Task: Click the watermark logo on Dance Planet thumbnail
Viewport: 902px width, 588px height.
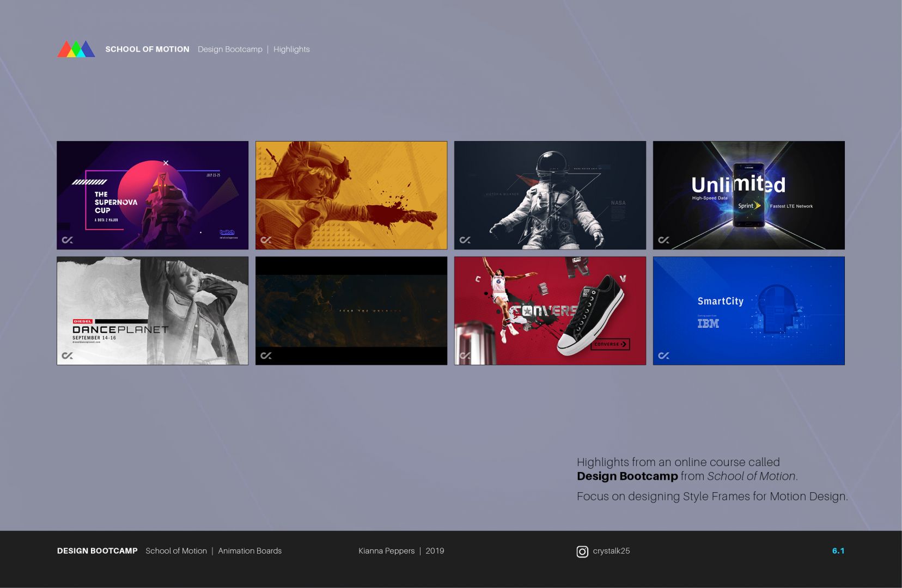Action: [x=68, y=356]
